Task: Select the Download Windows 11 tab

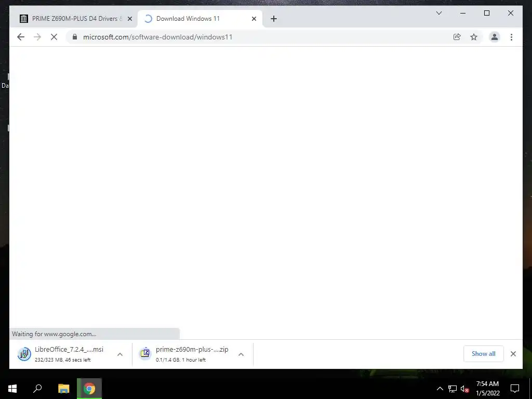Action: coord(200,19)
